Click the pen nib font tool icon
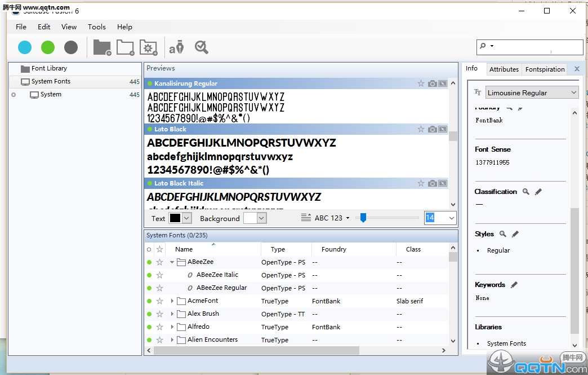 177,47
